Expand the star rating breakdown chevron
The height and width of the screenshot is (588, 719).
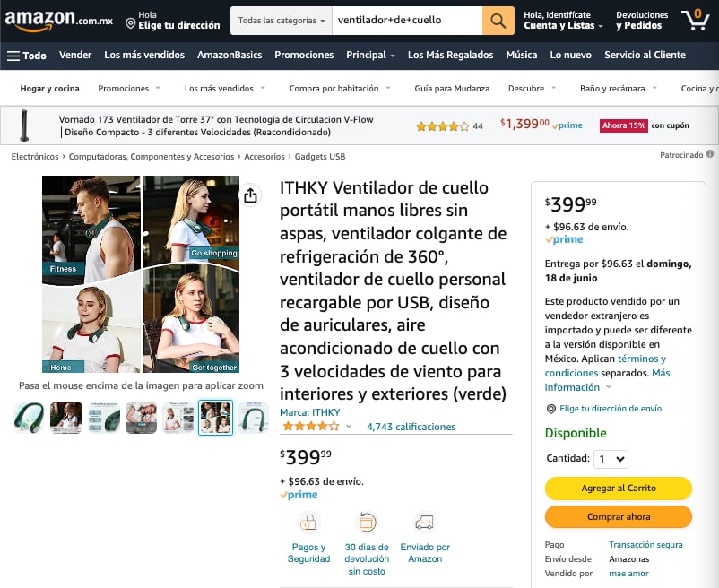(349, 427)
